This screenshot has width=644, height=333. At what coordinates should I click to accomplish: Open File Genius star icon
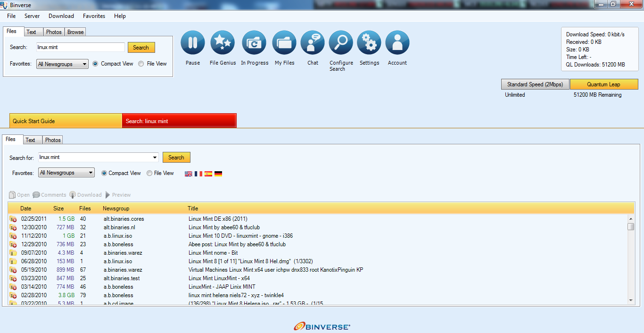(x=223, y=43)
